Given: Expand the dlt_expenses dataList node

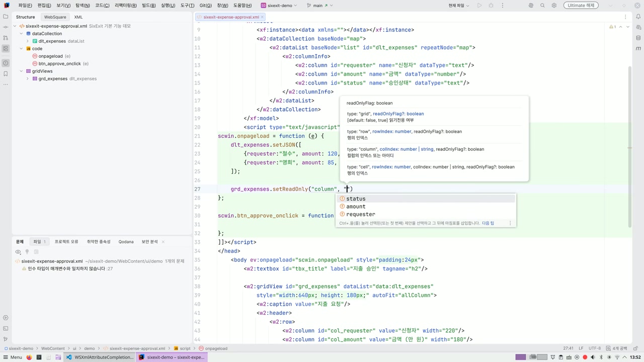Looking at the screenshot, I should click(28, 41).
